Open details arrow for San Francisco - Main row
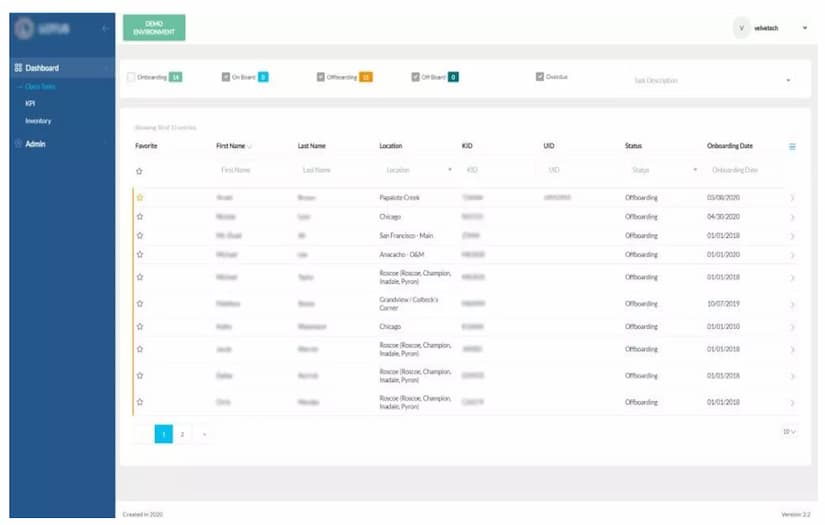 point(792,236)
